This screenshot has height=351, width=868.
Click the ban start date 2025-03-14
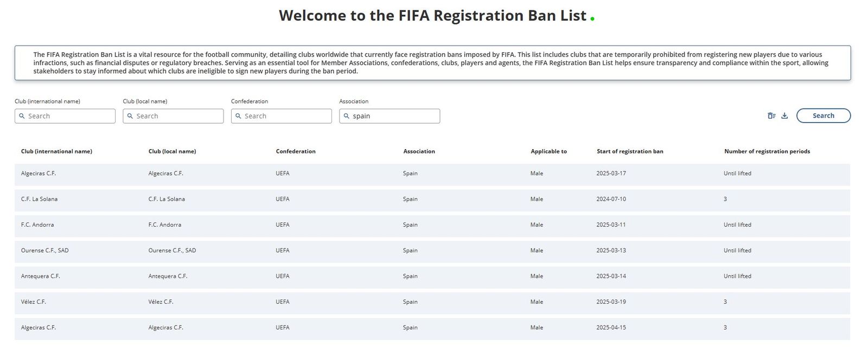point(611,276)
